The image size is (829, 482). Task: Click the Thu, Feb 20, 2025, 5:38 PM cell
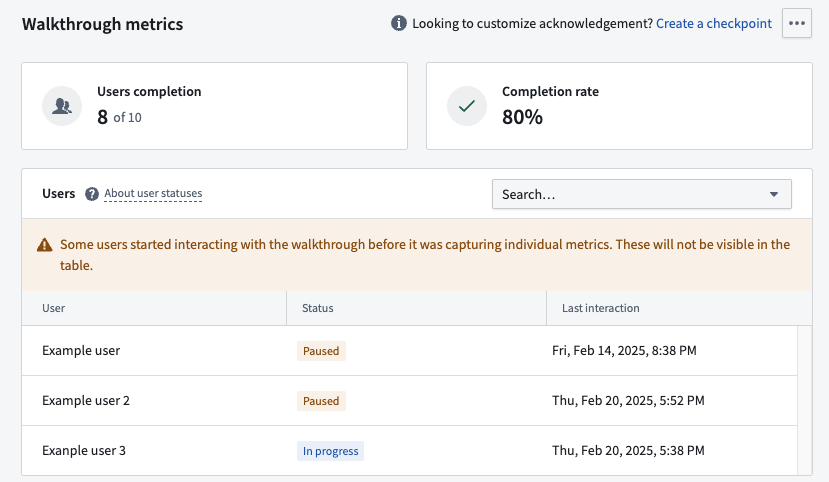[x=628, y=451]
